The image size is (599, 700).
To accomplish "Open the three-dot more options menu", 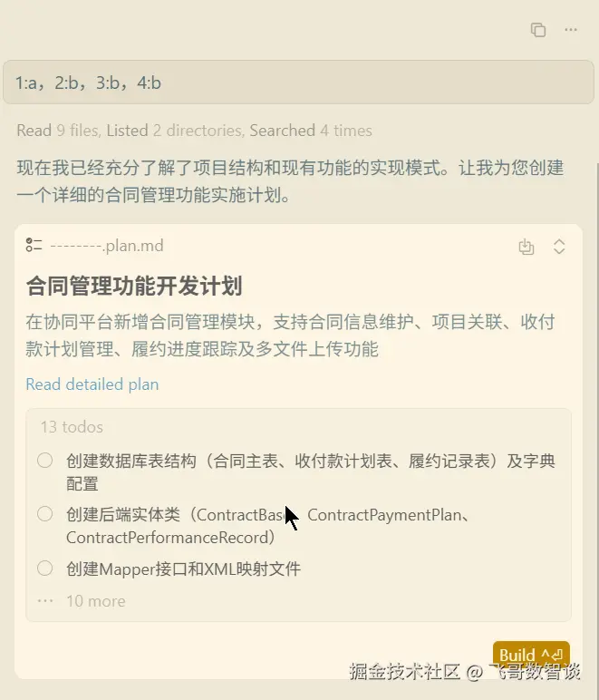I will click(571, 29).
